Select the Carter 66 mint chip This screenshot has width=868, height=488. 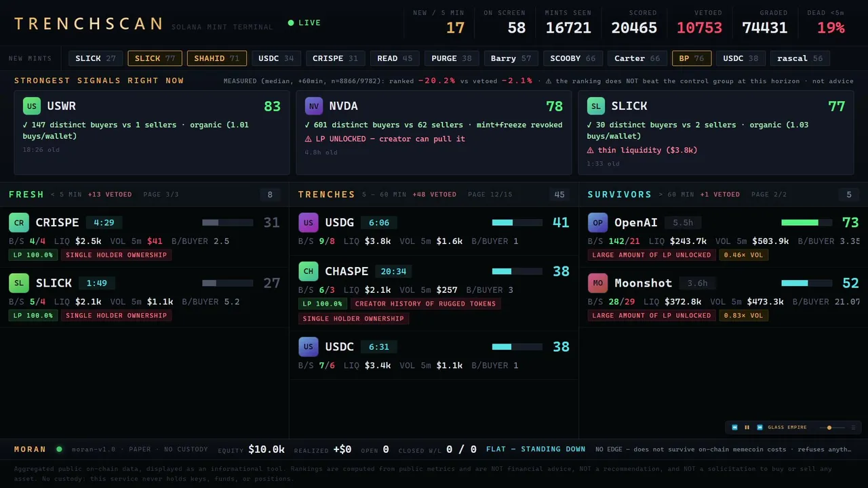637,58
